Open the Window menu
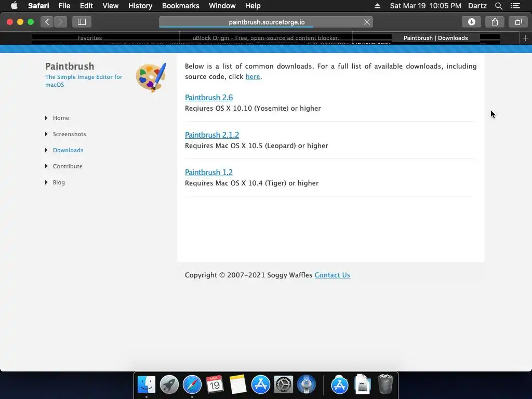 pos(222,6)
